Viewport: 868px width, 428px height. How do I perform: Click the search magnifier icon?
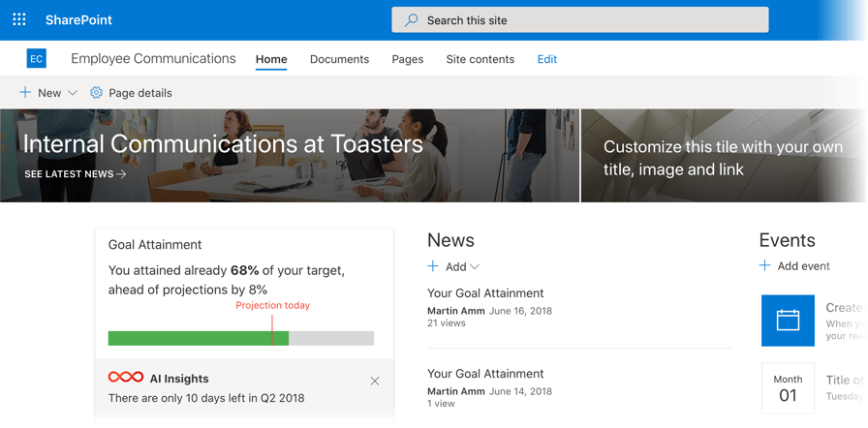coord(411,20)
